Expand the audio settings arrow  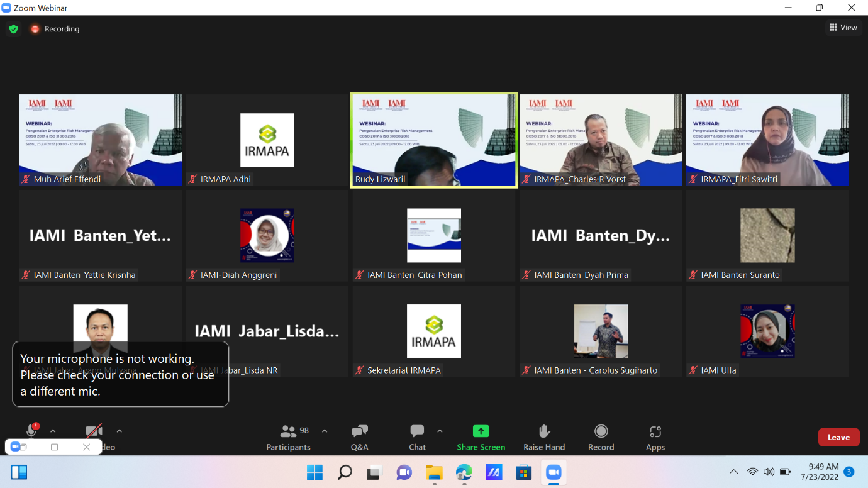53,431
